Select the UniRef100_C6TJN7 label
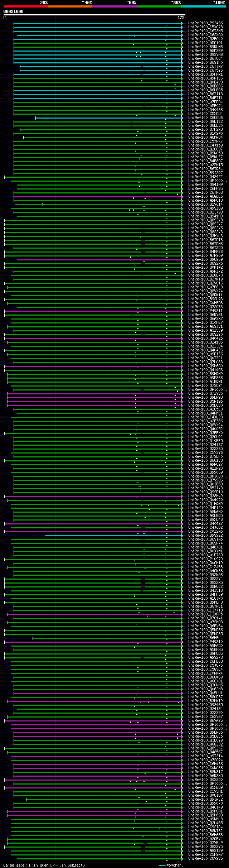This screenshot has width=229, height=868. coord(205,67)
